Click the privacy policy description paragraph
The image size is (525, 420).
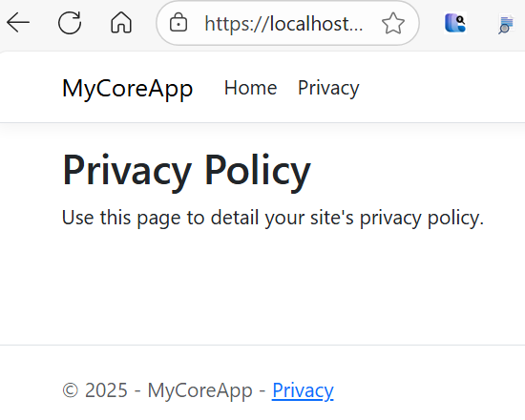(x=273, y=218)
